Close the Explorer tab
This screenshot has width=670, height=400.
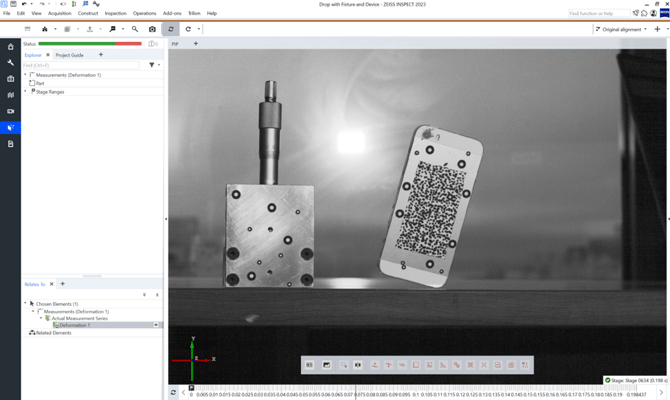click(47, 55)
